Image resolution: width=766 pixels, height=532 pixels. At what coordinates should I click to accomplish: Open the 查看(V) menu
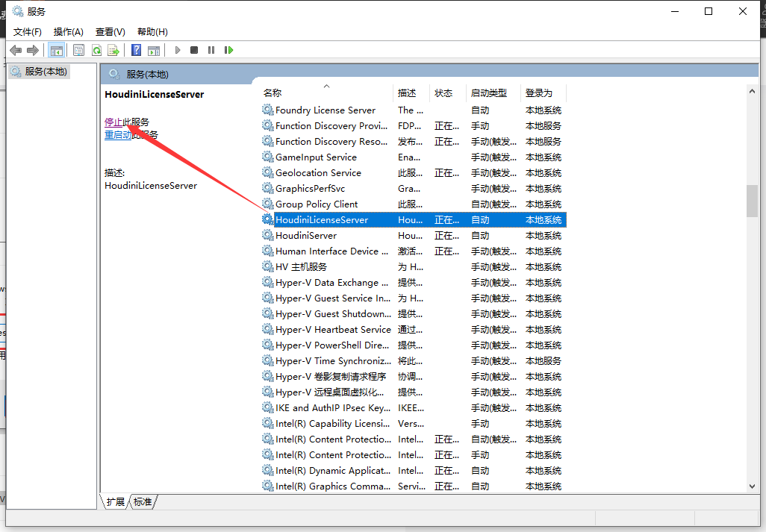coord(110,31)
